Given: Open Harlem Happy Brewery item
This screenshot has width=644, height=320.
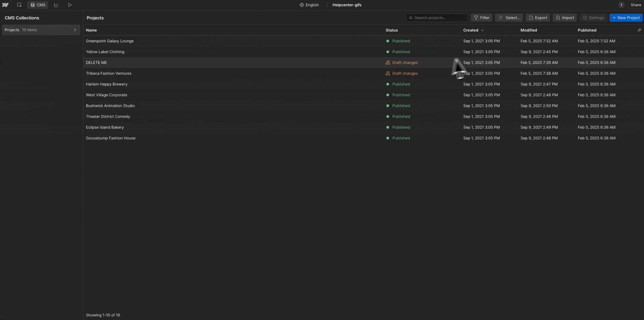Looking at the screenshot, I should tap(107, 84).
